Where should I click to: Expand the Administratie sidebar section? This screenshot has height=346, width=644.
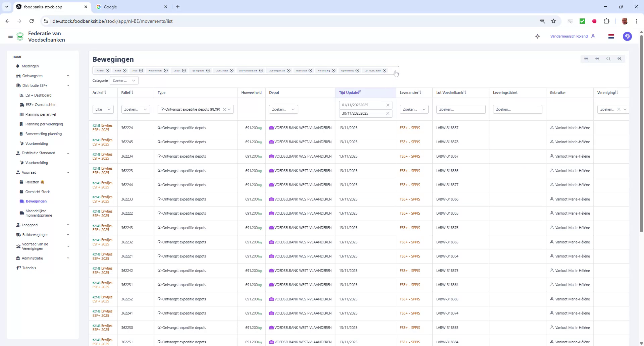pos(33,258)
